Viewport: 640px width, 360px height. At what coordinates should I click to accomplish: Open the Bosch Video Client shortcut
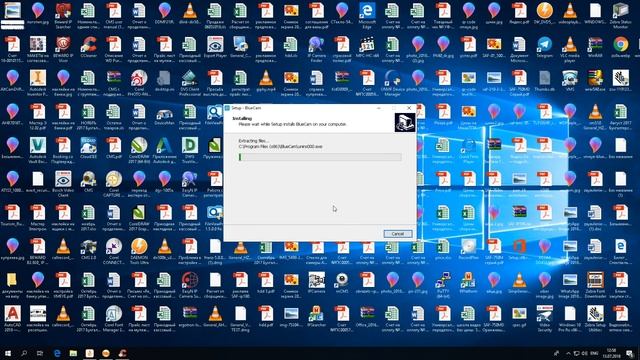[63, 184]
